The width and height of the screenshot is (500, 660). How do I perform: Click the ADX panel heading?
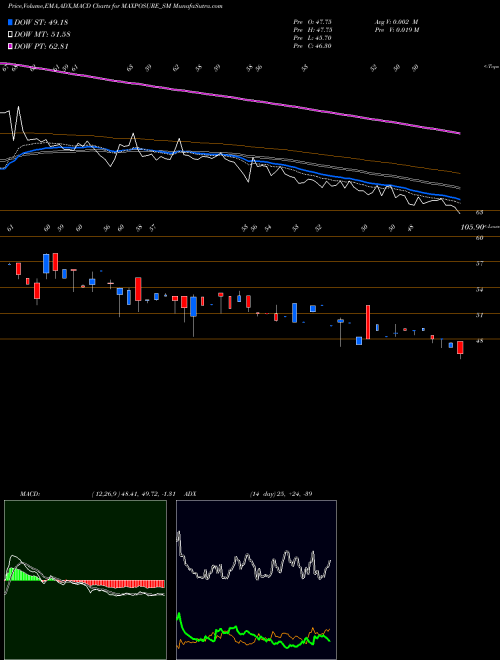pos(191,494)
